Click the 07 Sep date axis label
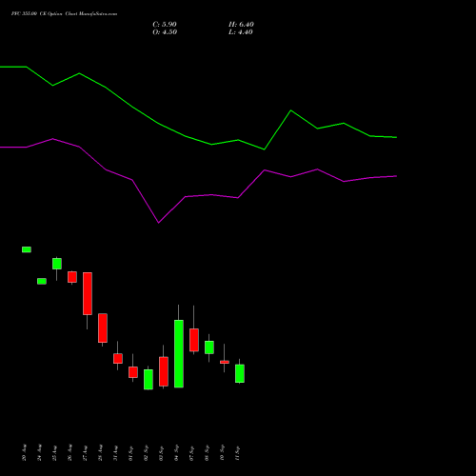476x476 pixels. click(x=192, y=452)
